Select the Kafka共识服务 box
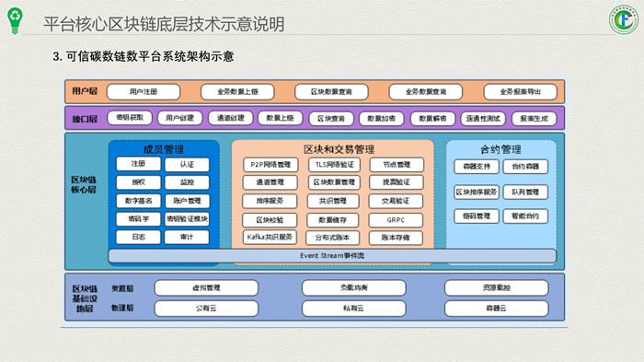Viewport: 644px width, 362px height. tap(270, 237)
